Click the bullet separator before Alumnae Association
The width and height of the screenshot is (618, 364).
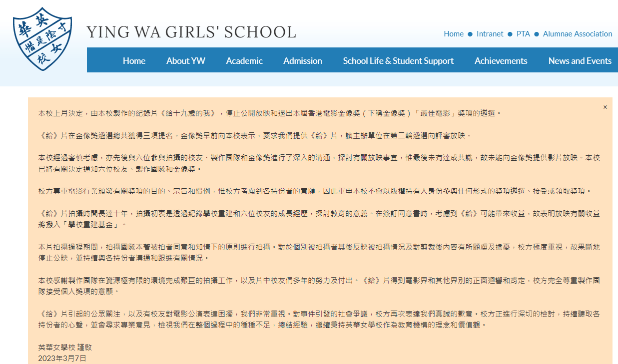[x=536, y=34]
